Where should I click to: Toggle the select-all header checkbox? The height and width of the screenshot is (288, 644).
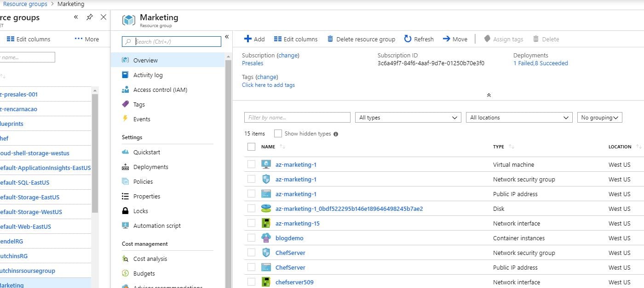(x=251, y=147)
